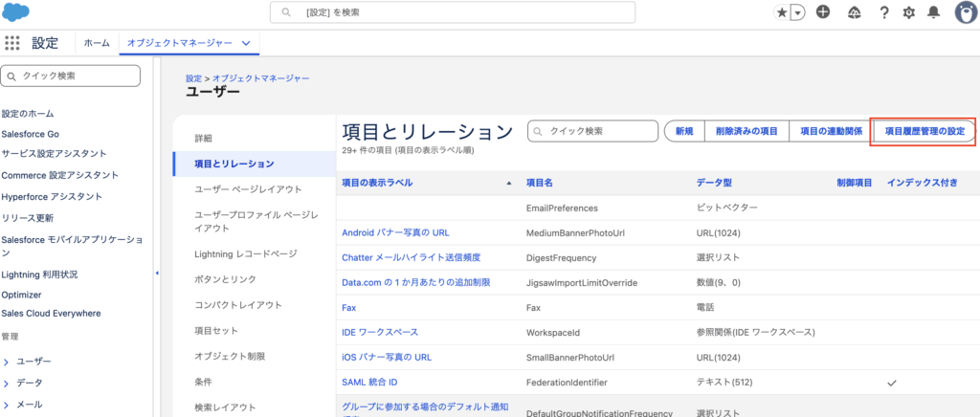This screenshot has width=980, height=417.
Task: Open the App Launcher grid icon
Action: [x=12, y=43]
